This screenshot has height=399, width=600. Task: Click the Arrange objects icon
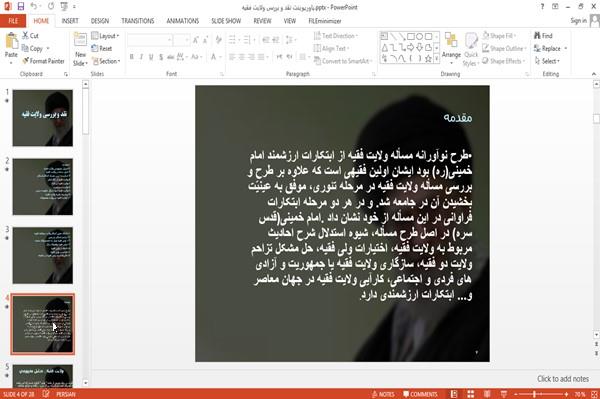(x=451, y=40)
